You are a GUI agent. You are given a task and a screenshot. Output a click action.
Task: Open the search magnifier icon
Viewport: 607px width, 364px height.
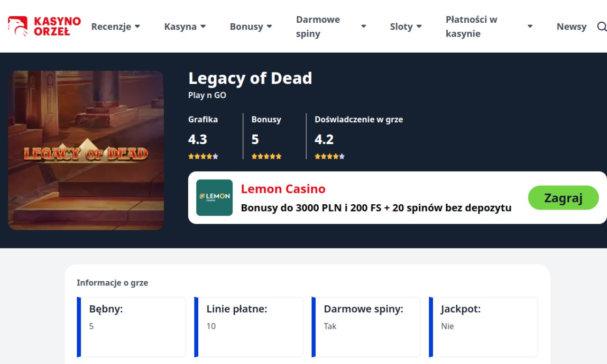pos(601,27)
